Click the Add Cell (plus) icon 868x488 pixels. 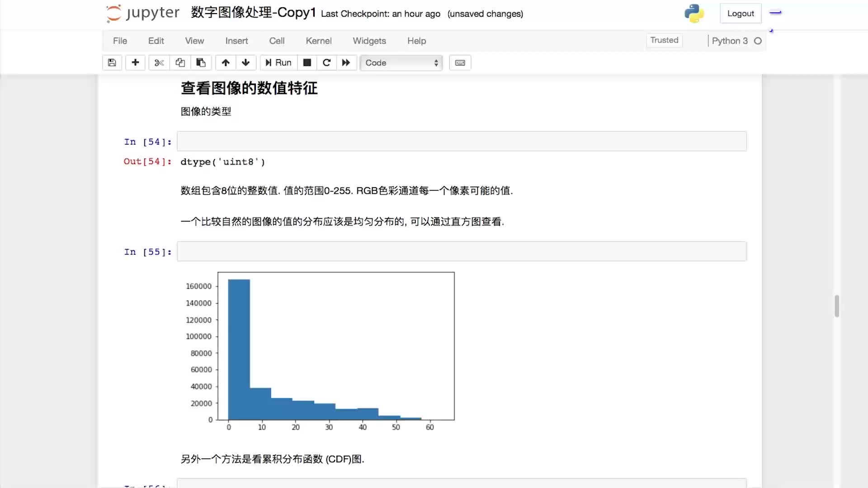(x=134, y=62)
